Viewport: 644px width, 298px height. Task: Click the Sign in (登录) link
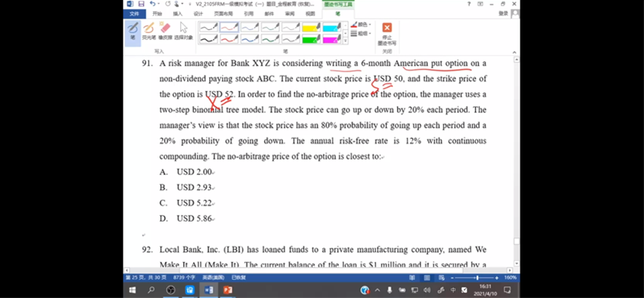(503, 14)
